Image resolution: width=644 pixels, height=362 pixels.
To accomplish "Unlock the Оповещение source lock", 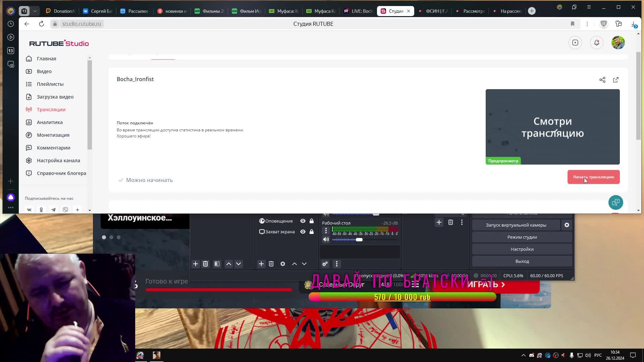I will pyautogui.click(x=312, y=221).
